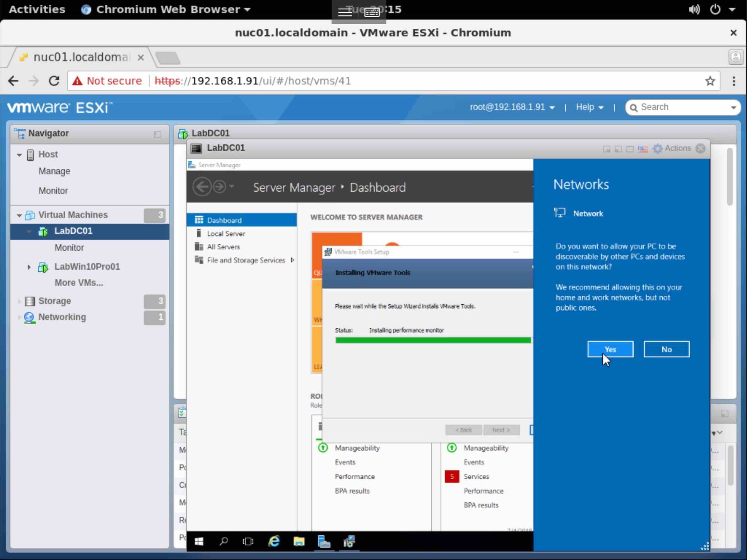Screen dimensions: 747x560
Task: Click the VMware Tools installer taskbar icon
Action: coord(349,541)
